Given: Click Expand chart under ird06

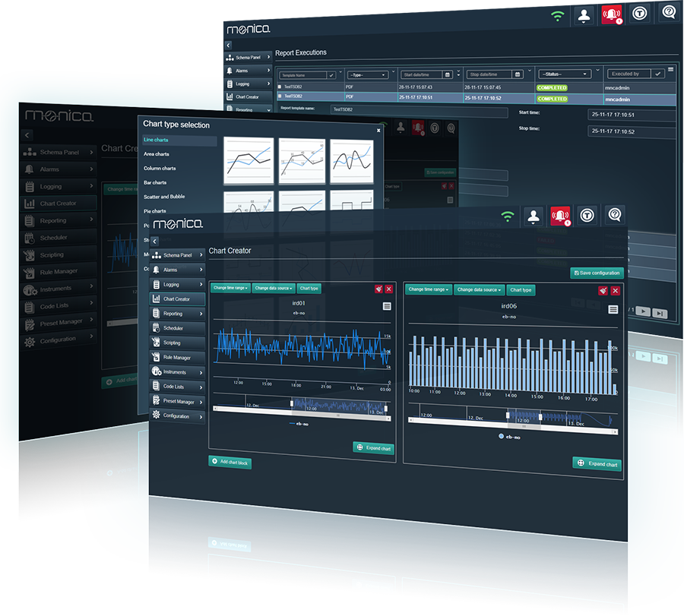Looking at the screenshot, I should [597, 463].
